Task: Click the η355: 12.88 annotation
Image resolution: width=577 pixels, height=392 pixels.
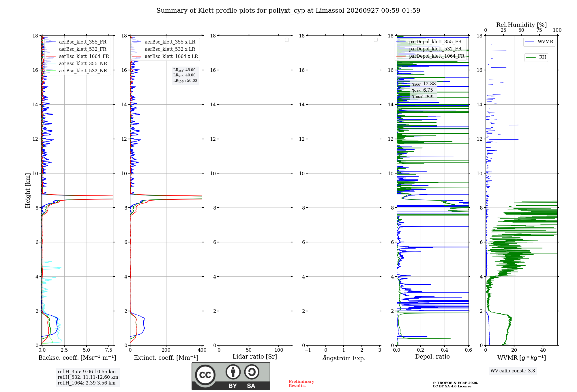Action: [424, 84]
